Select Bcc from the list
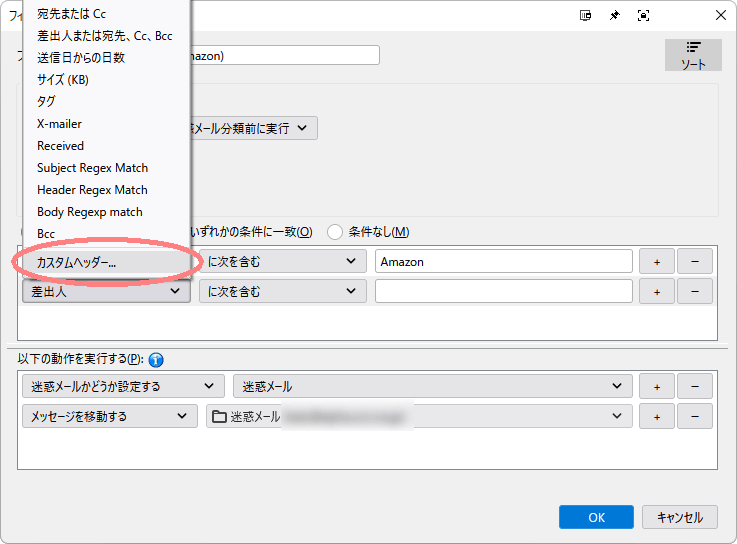This screenshot has width=737, height=544. coord(107,234)
